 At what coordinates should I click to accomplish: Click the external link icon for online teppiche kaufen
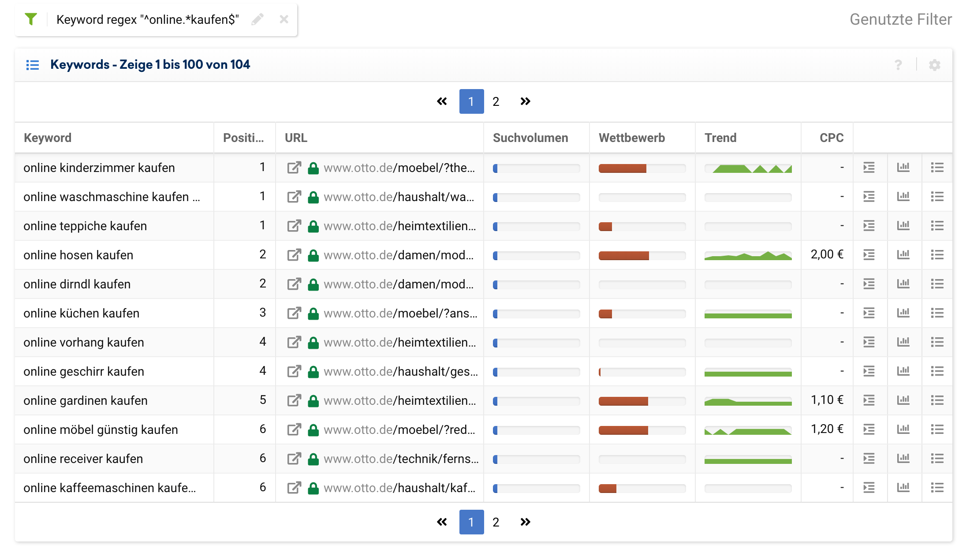coord(291,226)
